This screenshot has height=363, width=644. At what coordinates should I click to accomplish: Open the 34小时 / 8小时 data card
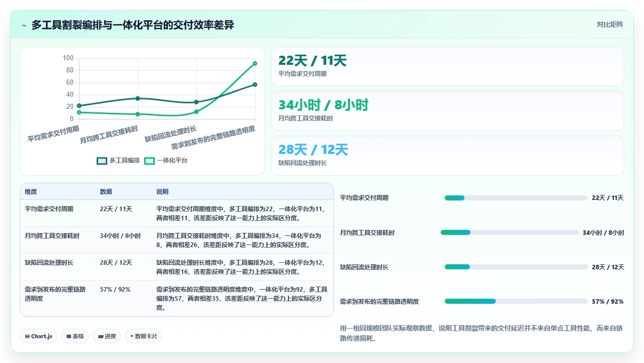click(x=448, y=111)
